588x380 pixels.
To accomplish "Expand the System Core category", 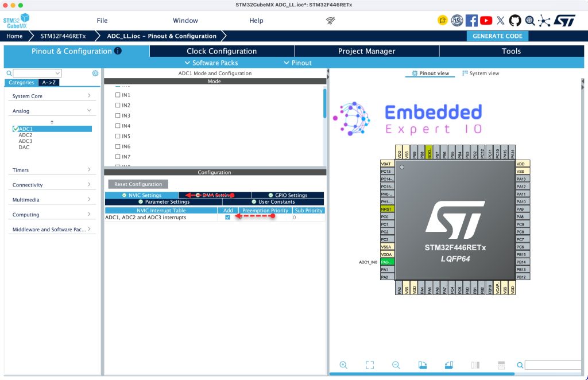I will [x=52, y=96].
